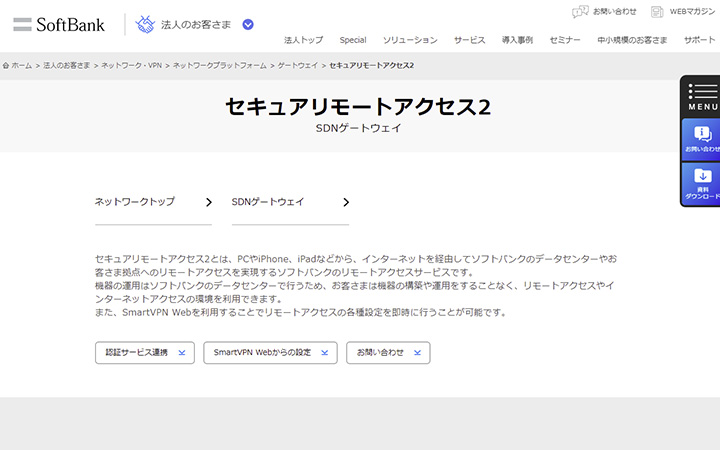Open the Special menu item

(x=353, y=40)
